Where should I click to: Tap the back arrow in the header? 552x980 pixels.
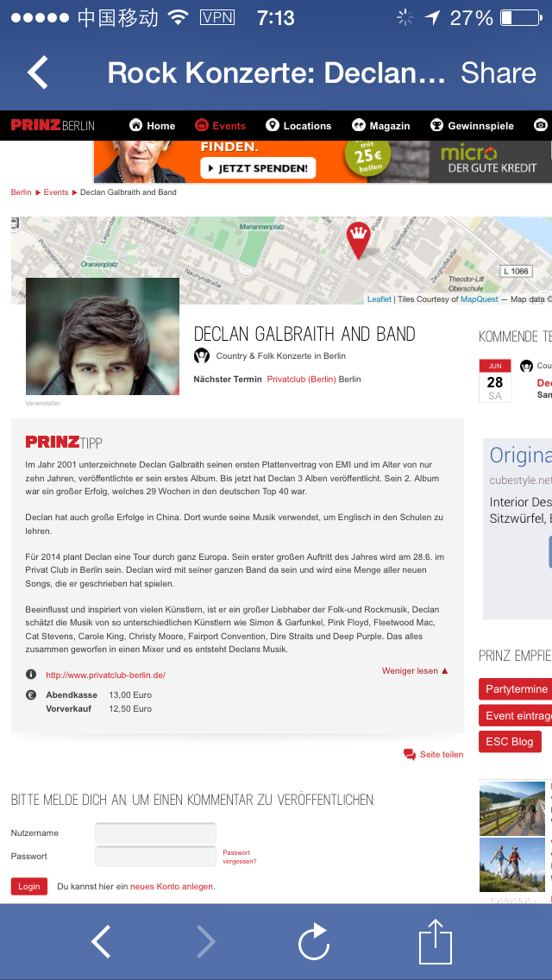tap(38, 73)
